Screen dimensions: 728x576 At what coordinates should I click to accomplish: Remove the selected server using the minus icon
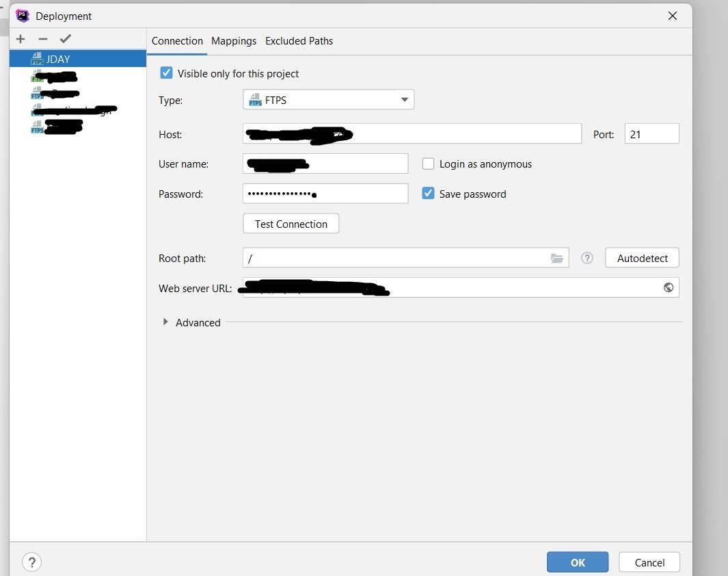[42, 38]
